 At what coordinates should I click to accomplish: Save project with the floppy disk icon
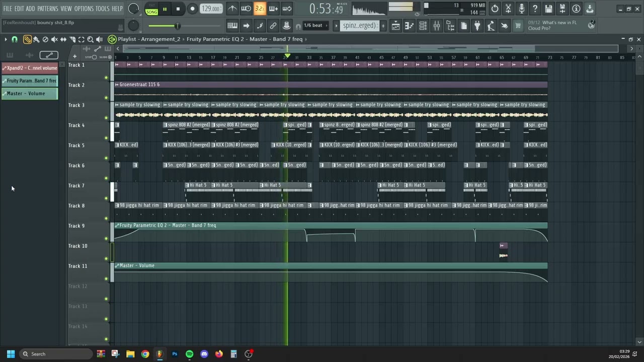549,9
